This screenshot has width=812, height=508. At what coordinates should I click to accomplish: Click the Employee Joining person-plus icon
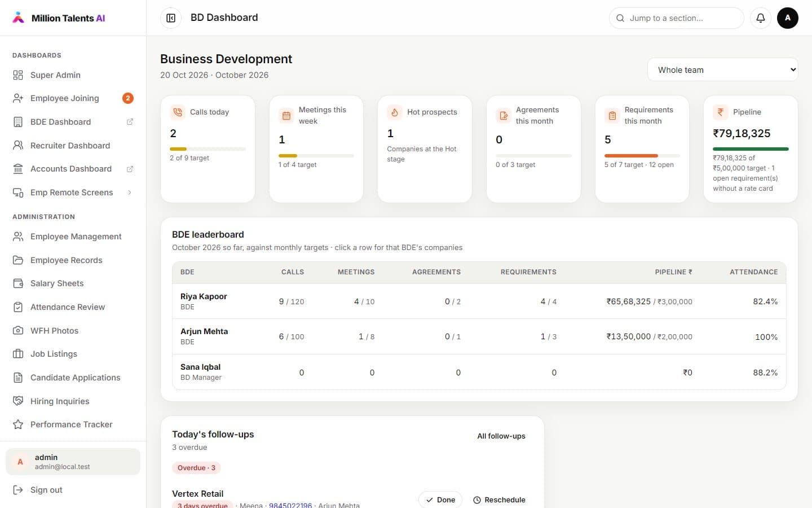(18, 98)
